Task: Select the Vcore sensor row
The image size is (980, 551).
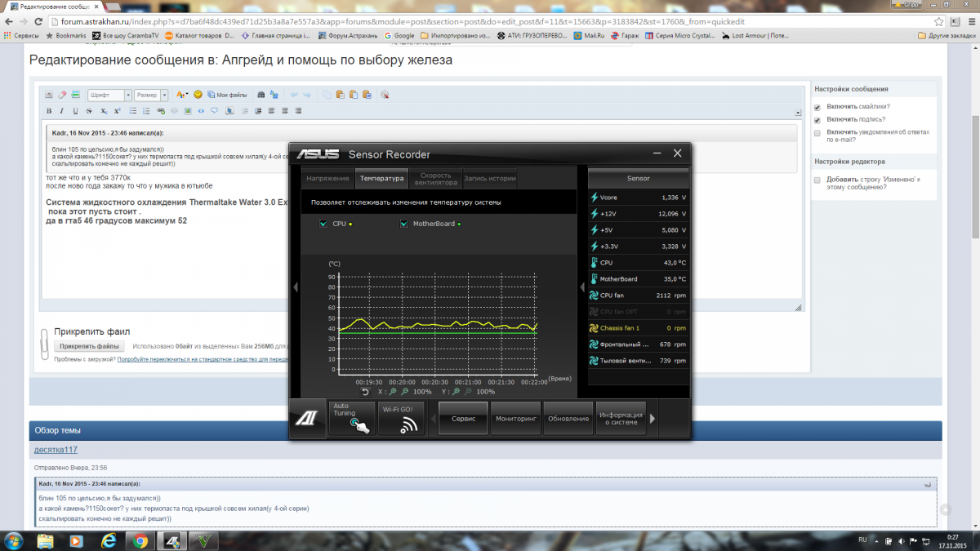Action: 638,198
